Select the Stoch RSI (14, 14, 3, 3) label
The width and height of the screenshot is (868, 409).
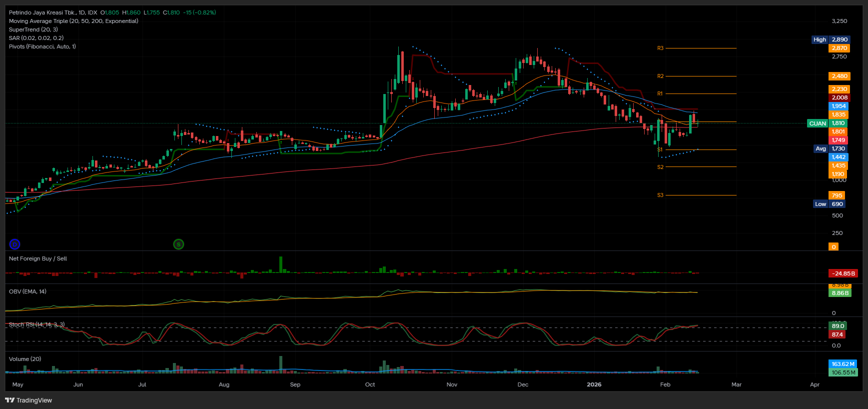(36, 324)
